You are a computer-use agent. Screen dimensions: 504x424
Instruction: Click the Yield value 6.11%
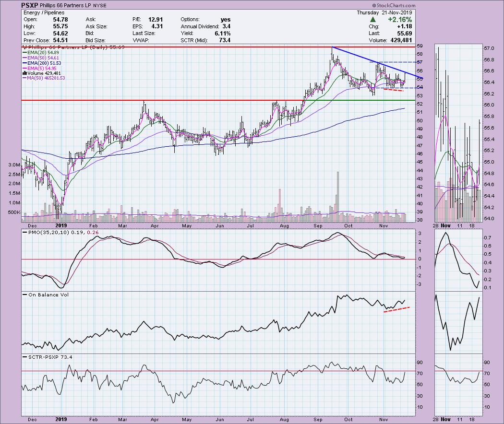[223, 34]
